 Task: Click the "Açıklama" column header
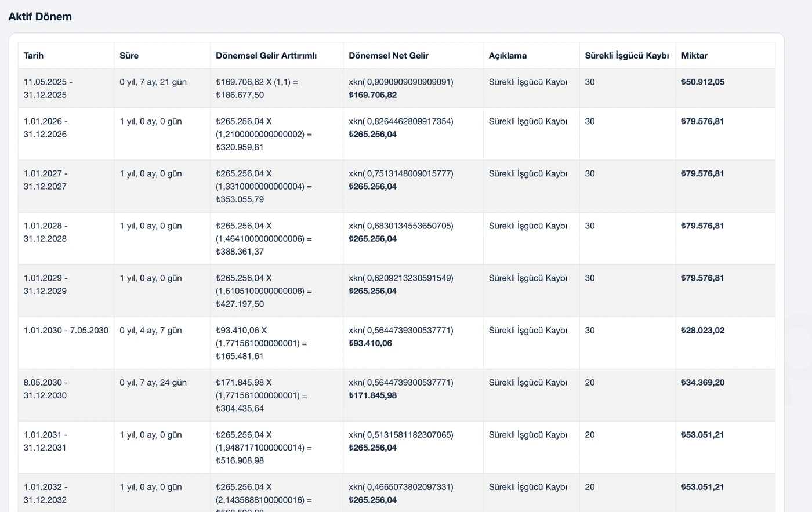click(x=507, y=56)
